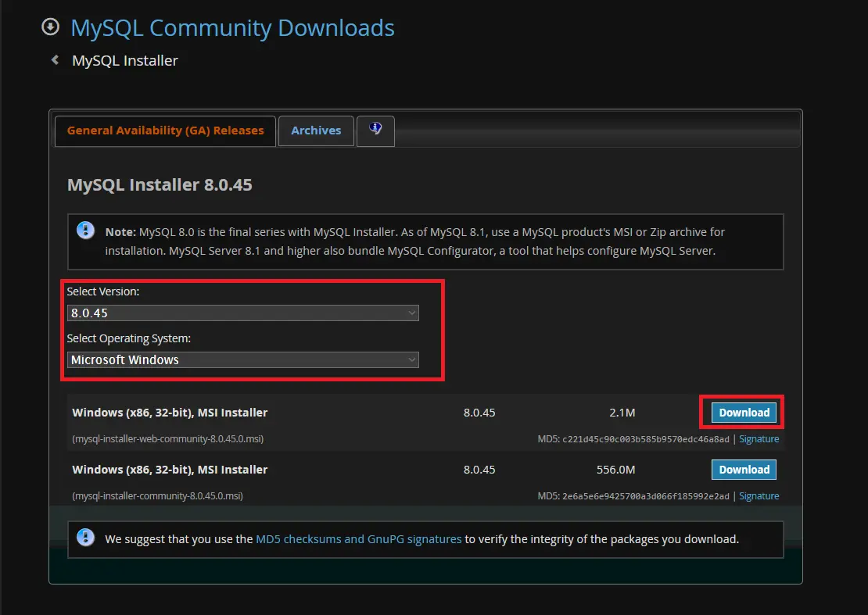The height and width of the screenshot is (615, 868).
Task: Switch to the Archives tab
Action: tap(316, 131)
